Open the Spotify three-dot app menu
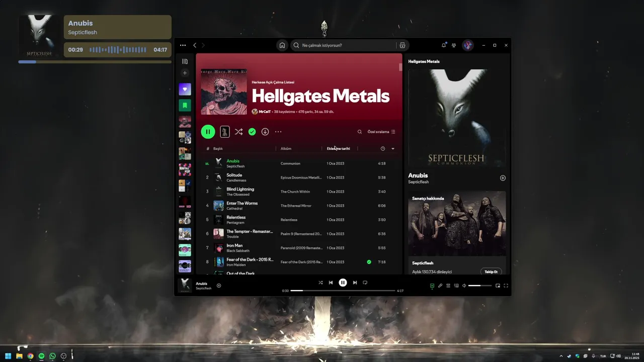Screen dimensions: 644x362 click(x=183, y=45)
